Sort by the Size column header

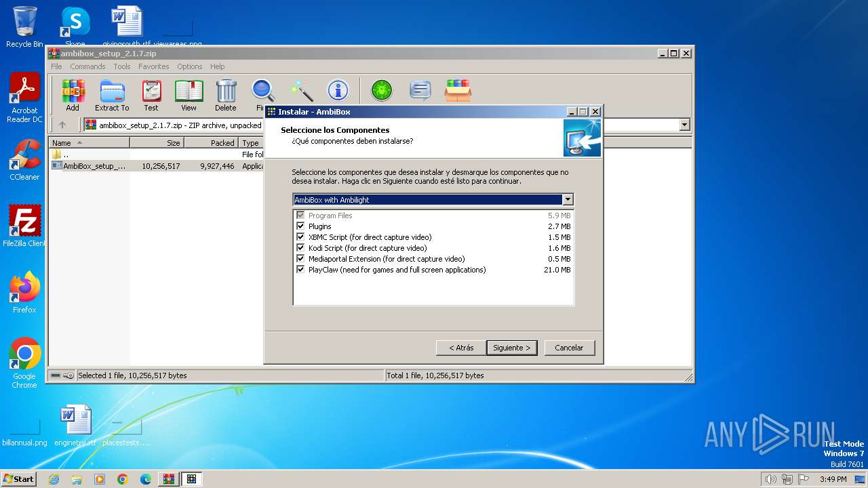157,143
